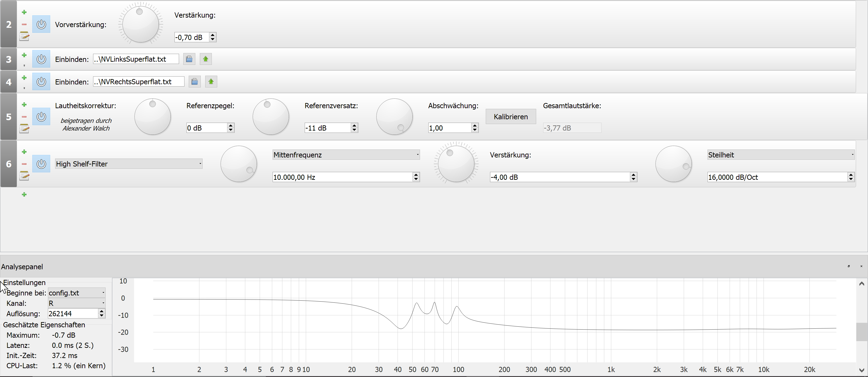Screen dimensions: 868x377
Task: Browse file for NVLinksSuperflat.txt include
Action: tap(189, 59)
